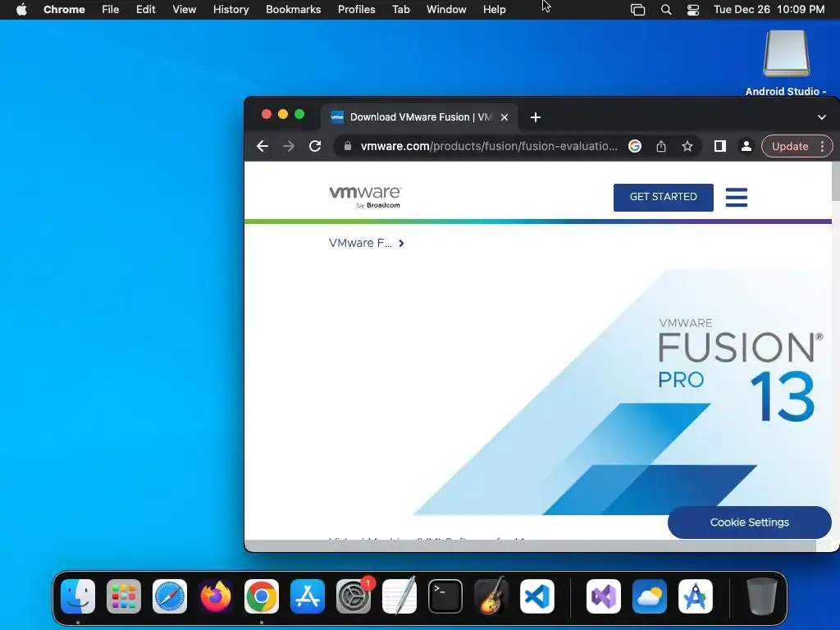Open the Profiles menu

click(356, 9)
